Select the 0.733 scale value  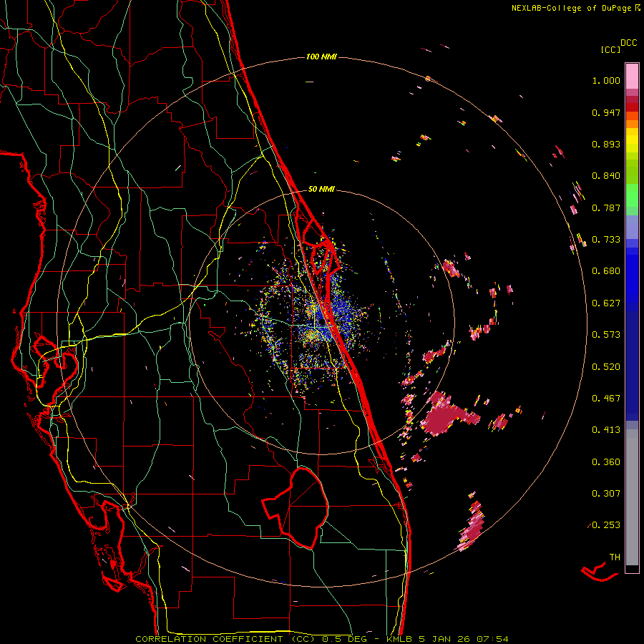(x=606, y=240)
